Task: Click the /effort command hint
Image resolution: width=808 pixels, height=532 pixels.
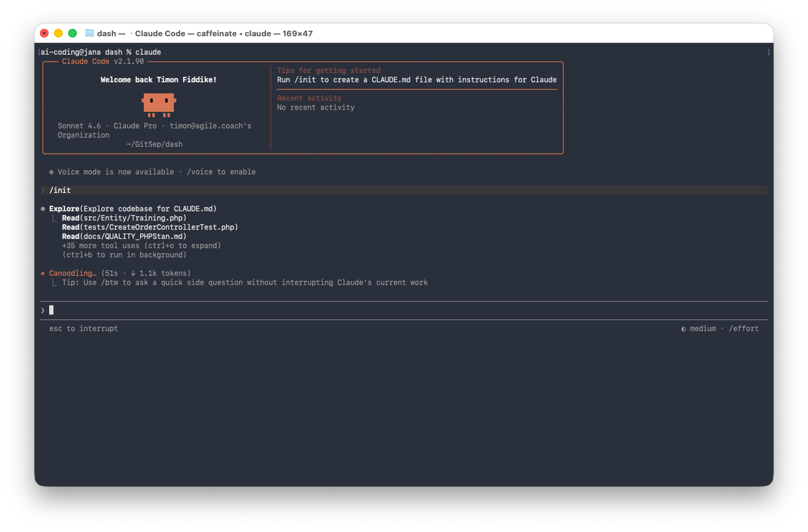Action: 743,329
